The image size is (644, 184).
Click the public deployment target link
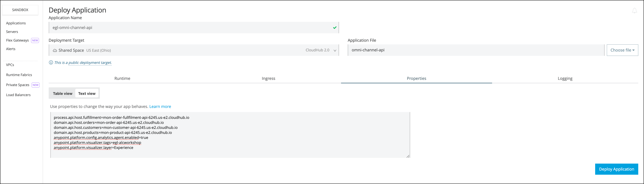[90, 63]
